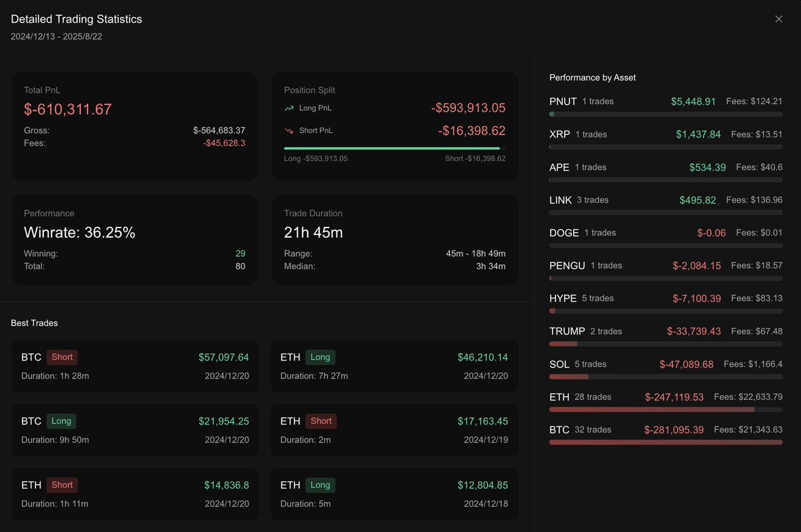801x532 pixels.
Task: Click the Long badge on BTC $21,954.25 trade
Action: tap(61, 421)
